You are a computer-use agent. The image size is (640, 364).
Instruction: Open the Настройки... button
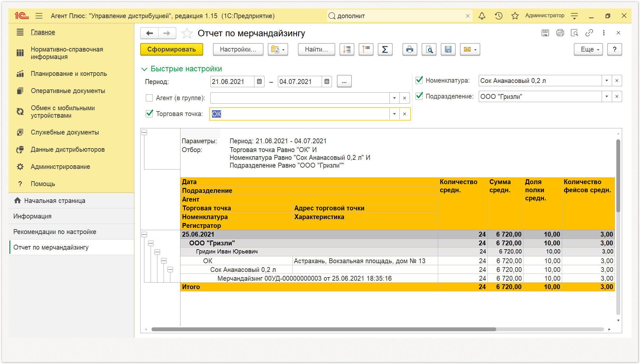238,50
